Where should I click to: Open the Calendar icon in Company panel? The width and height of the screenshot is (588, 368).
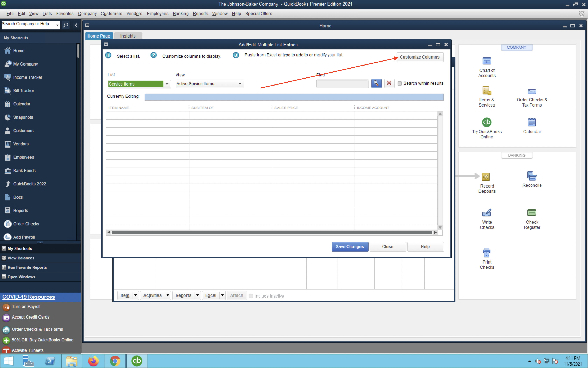pos(532,122)
